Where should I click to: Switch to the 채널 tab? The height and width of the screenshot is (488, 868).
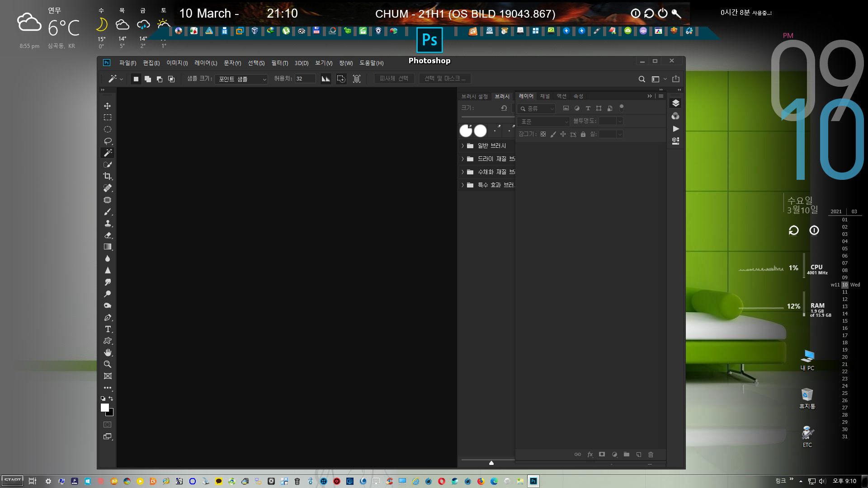click(545, 96)
